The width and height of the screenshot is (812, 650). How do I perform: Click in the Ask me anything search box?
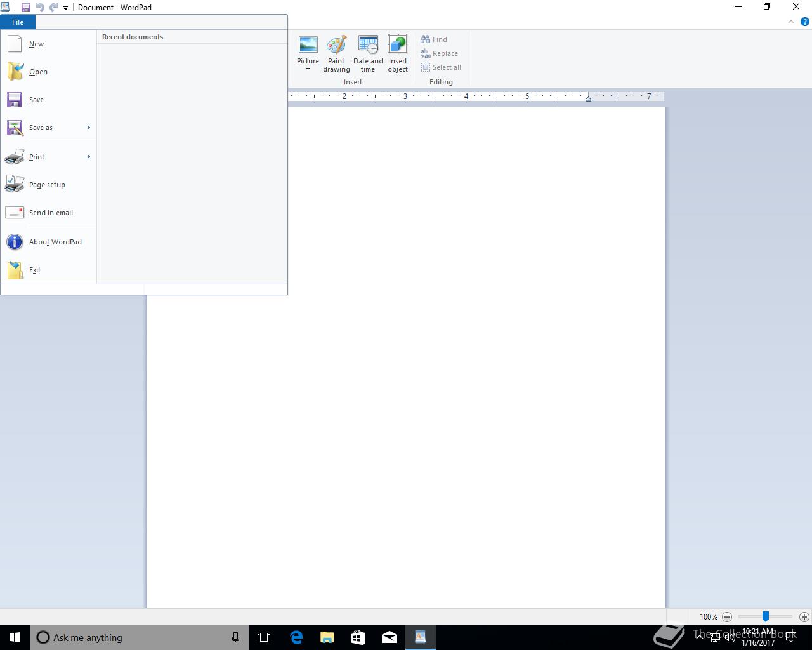[x=140, y=637]
